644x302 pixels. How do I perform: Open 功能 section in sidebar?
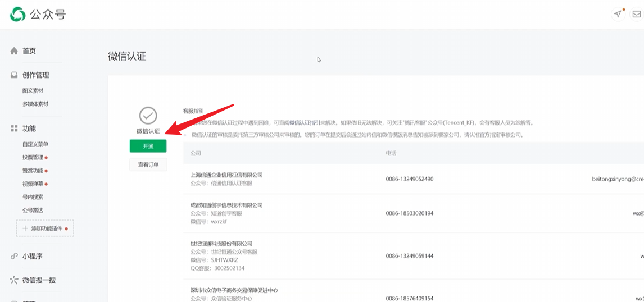29,129
